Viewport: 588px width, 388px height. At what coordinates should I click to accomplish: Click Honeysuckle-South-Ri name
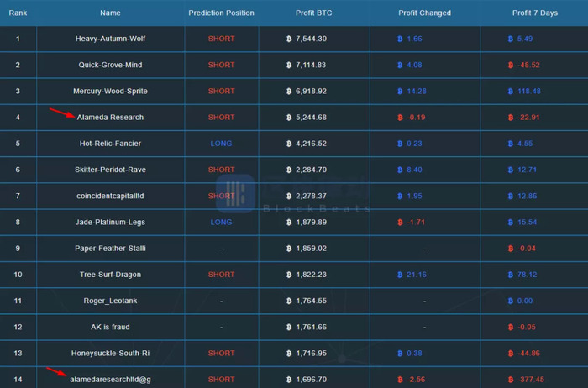[x=110, y=354]
